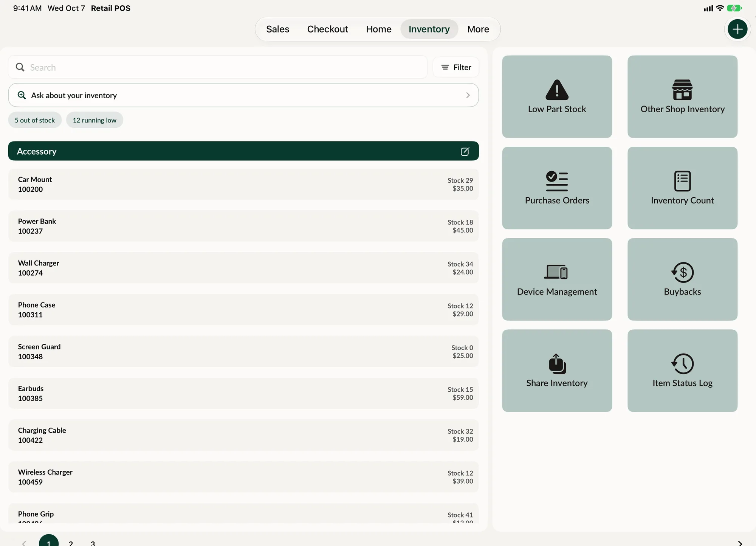
Task: Click the Ask about your inventory search icon
Action: [x=22, y=95]
